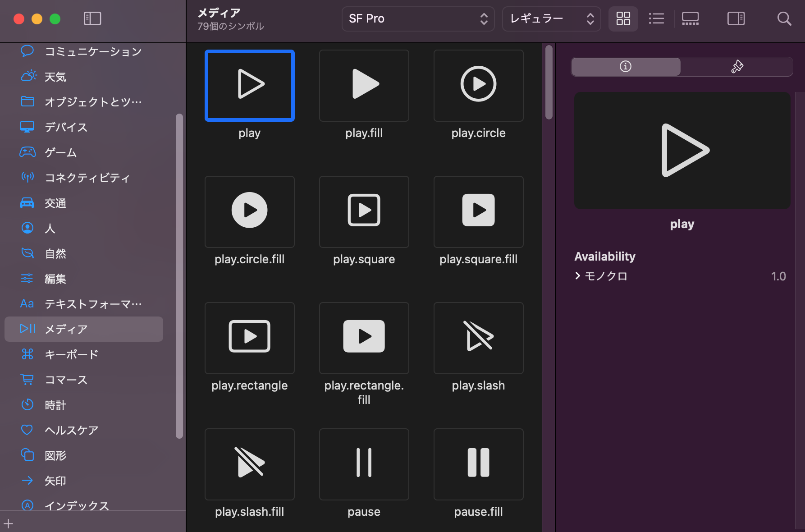Viewport: 805px width, 532px height.
Task: Open the 時計 category
Action: 84,405
